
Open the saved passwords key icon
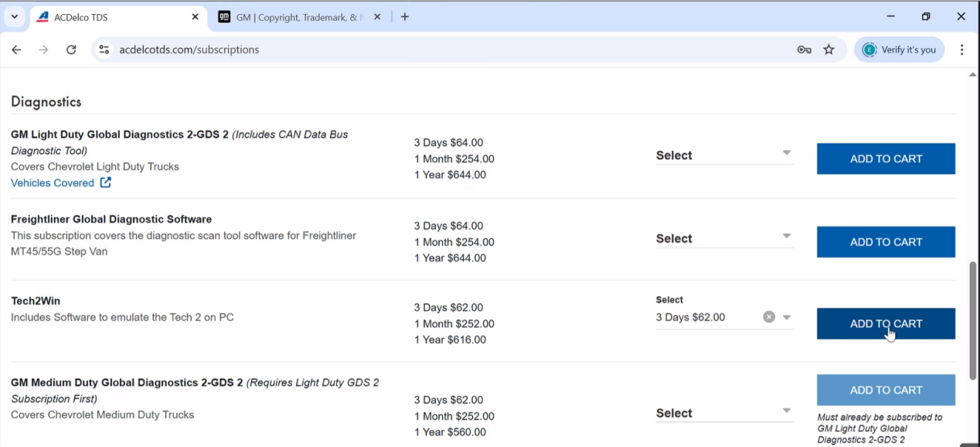tap(804, 49)
